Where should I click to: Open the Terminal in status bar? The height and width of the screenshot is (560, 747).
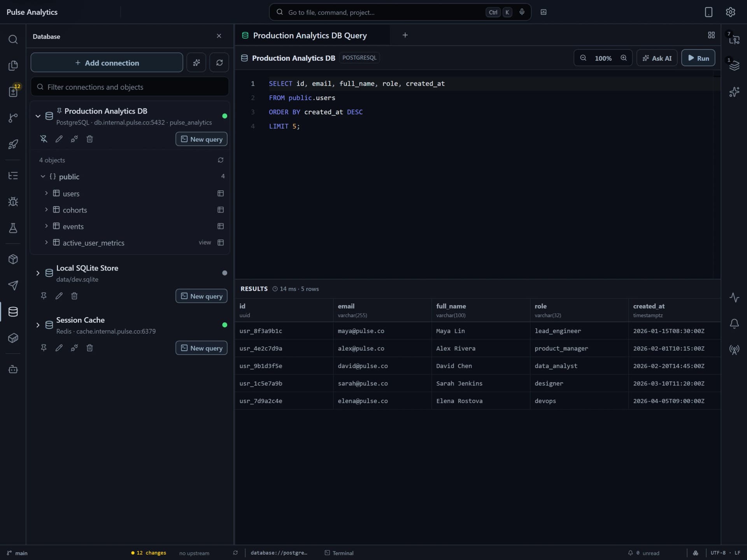coord(339,553)
